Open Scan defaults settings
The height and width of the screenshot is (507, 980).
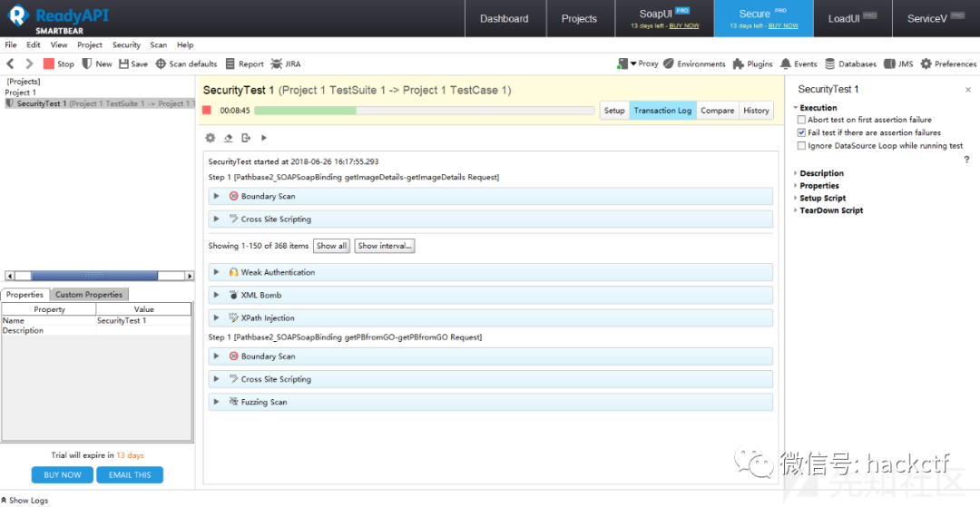coord(186,63)
